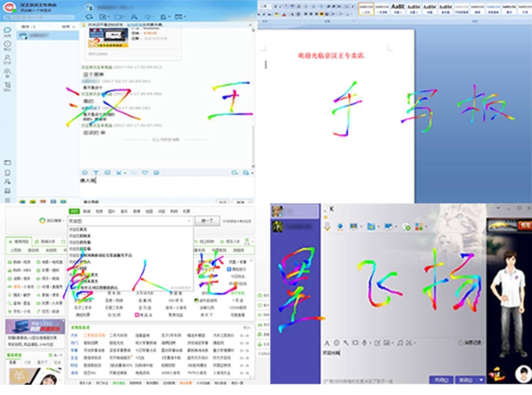Open the font A tool in QQ input toolbar
Image resolution: width=532 pixels, height=395 pixels.
tap(327, 343)
